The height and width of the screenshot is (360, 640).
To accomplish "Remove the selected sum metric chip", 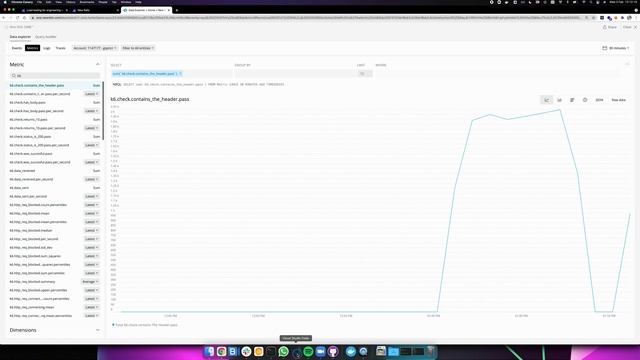I will click(180, 74).
